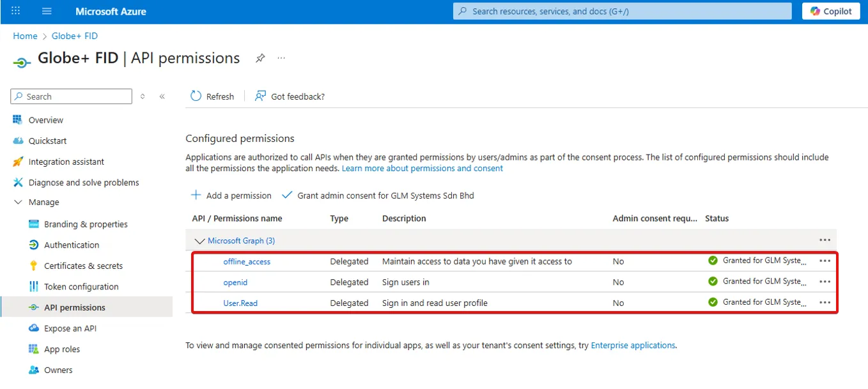This screenshot has width=868, height=389.
Task: Select Token configuration menu item
Action: [81, 287]
